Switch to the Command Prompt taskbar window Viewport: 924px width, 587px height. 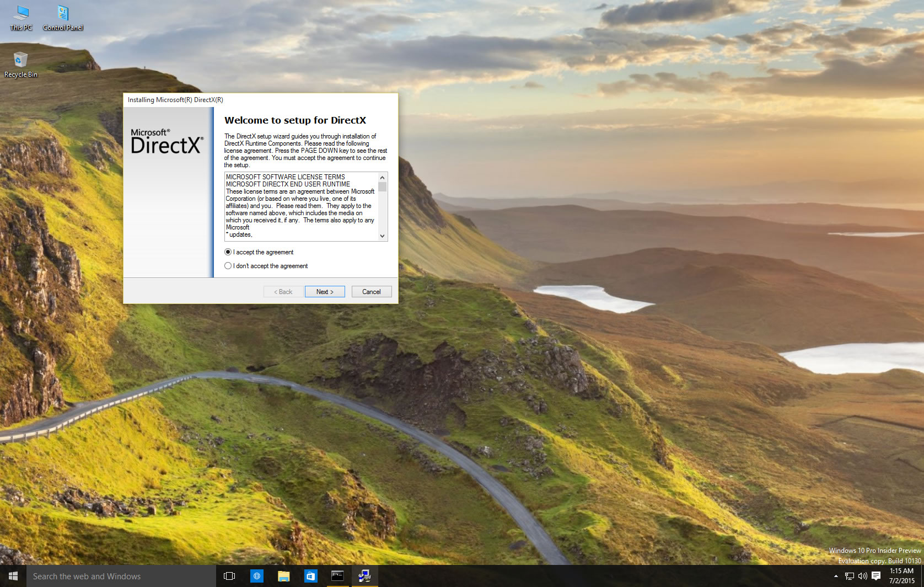click(337, 576)
